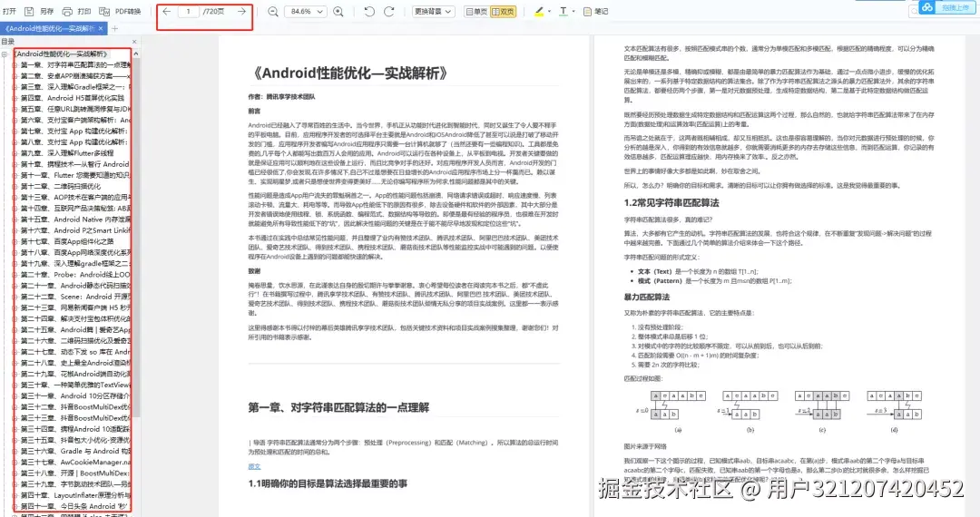Open outline entry 第三十七章 AwCookieManager
This screenshot has height=517, width=980.
75,462
